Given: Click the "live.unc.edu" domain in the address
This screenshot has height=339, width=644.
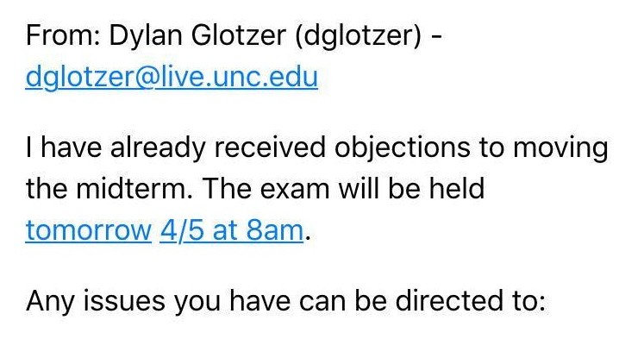Looking at the screenshot, I should pyautogui.click(x=240, y=77).
